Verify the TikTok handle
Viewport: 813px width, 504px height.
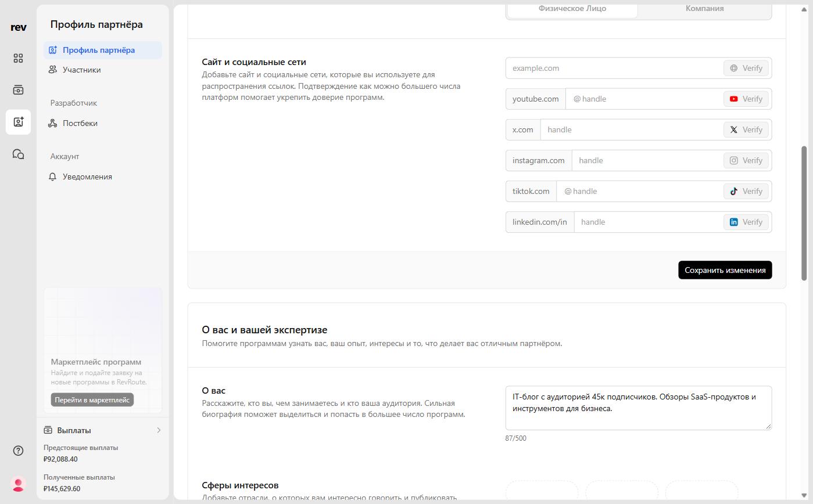[746, 191]
